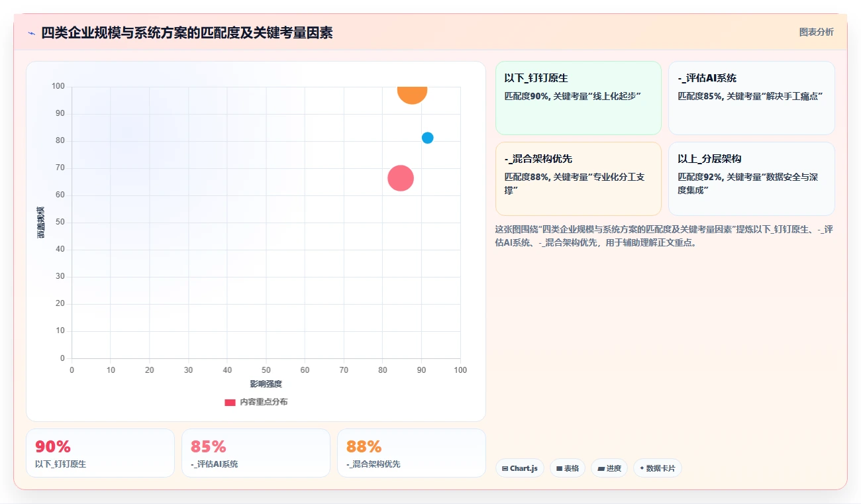Open the 以上_分层架构 card

point(751,179)
